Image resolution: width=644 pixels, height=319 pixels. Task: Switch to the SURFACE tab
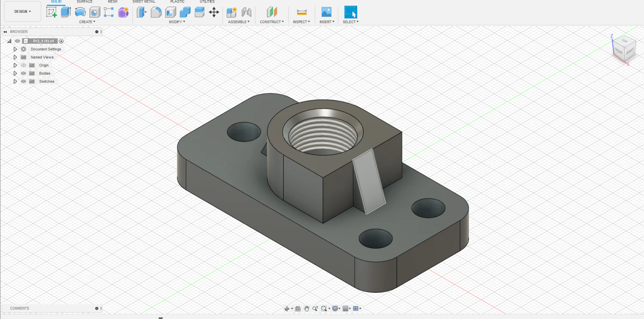click(x=85, y=2)
